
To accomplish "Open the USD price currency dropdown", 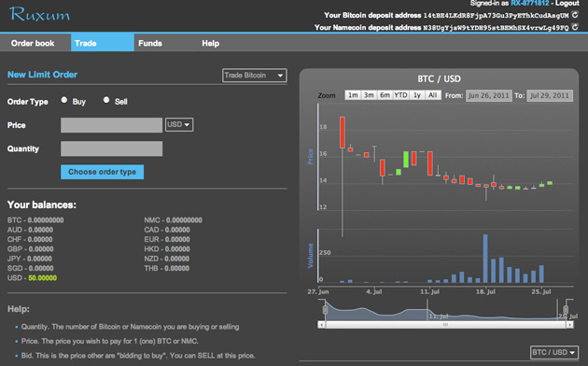I will click(x=179, y=124).
